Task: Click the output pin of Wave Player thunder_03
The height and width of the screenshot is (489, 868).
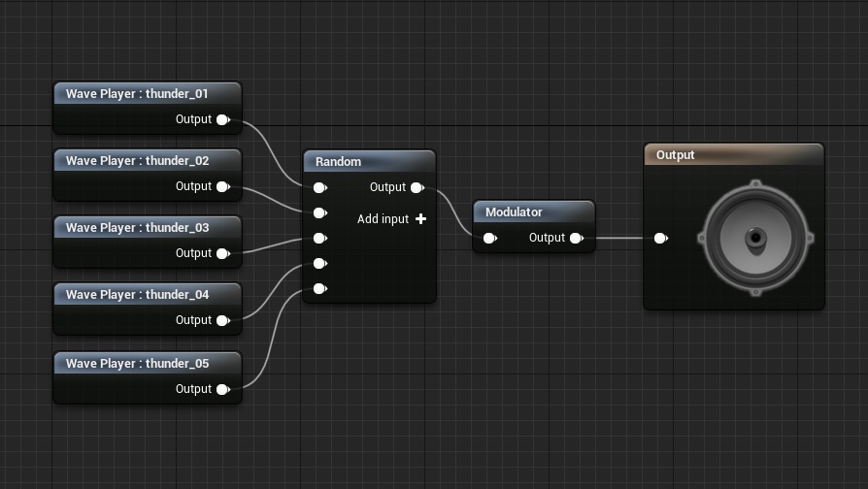Action: coord(222,253)
